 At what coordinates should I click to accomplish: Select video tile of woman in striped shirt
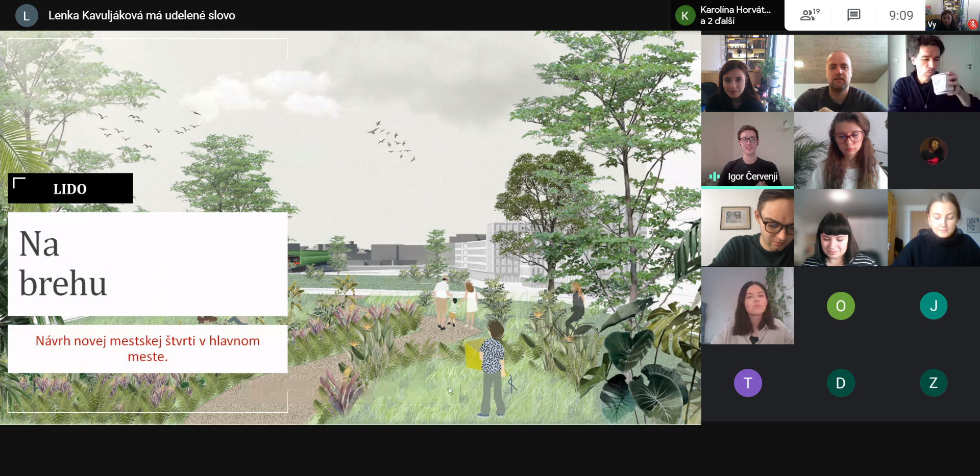pyautogui.click(x=841, y=228)
